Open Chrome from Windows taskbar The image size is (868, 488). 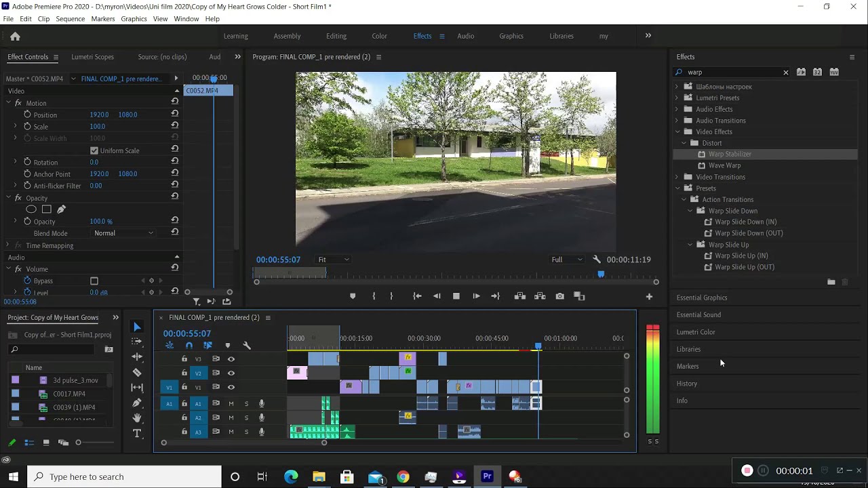click(x=403, y=476)
